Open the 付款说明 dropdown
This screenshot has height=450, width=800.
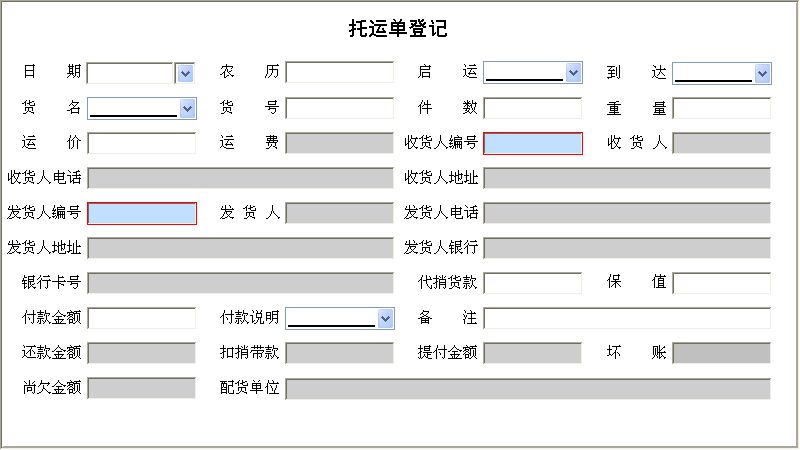pos(385,318)
